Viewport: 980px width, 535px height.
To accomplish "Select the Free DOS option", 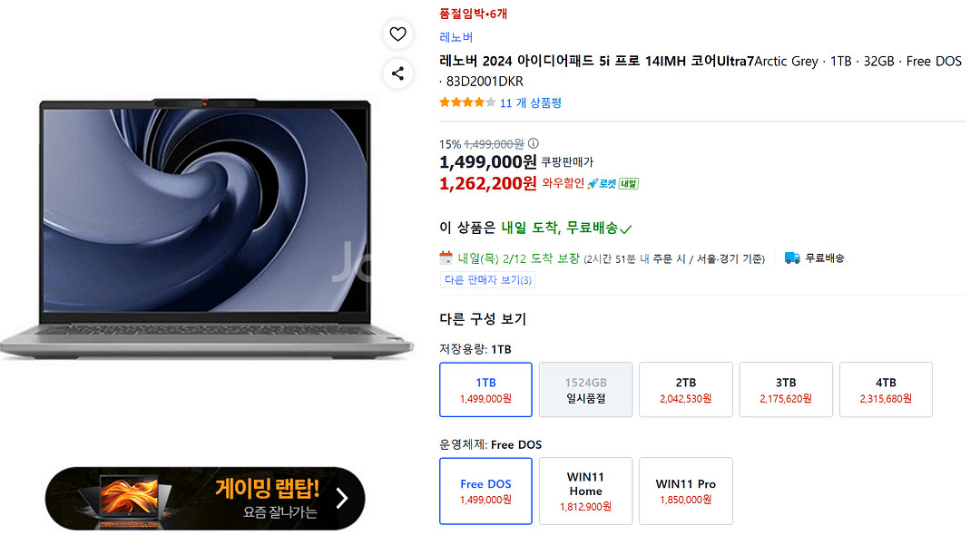I will click(x=485, y=491).
